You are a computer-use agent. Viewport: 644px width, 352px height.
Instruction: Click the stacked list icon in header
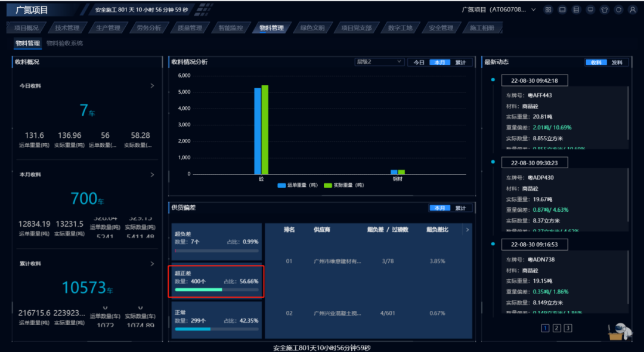(x=576, y=10)
